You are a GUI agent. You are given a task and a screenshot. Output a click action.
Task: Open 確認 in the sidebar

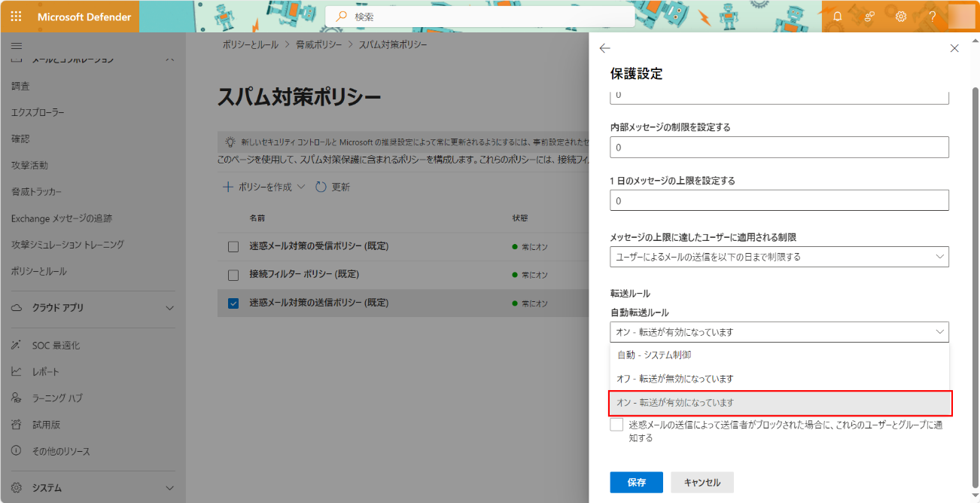point(20,139)
